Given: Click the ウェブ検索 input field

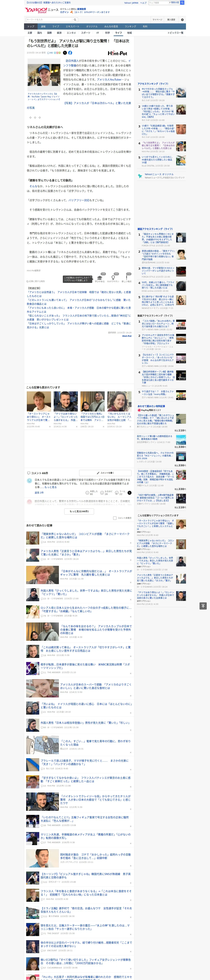Looking at the screenshot, I should [158, 3].
